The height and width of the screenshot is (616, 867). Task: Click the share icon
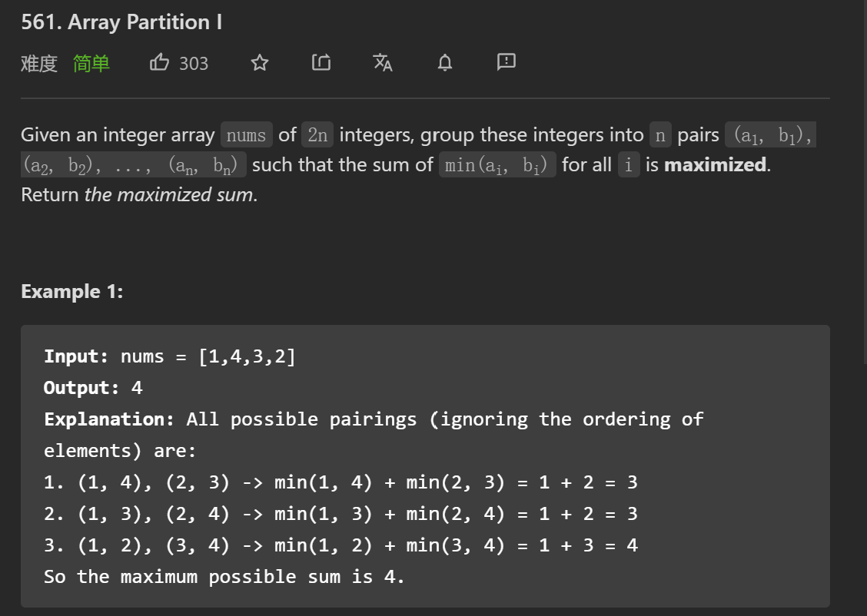321,63
